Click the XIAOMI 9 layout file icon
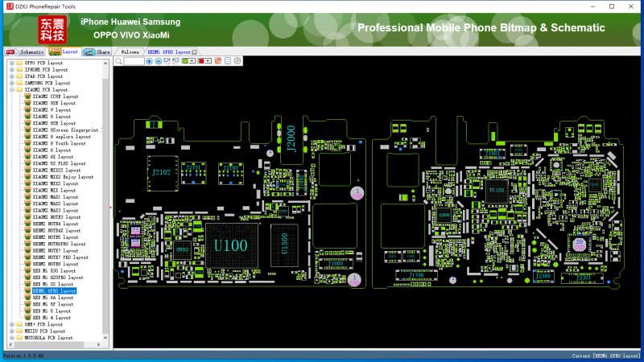 pos(27,109)
